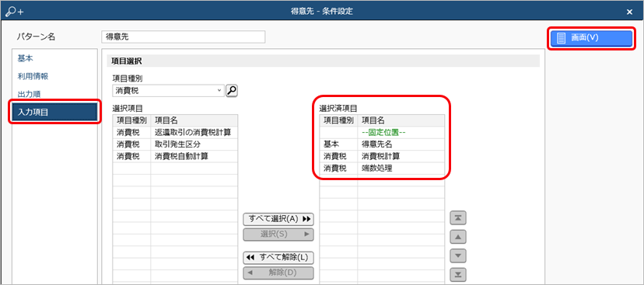
Task: Select the 入力項目 tab
Action: click(x=54, y=112)
